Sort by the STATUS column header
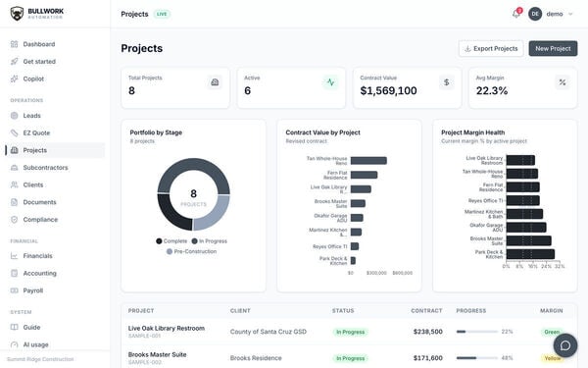Screen dimensions: 588x368 [343, 311]
